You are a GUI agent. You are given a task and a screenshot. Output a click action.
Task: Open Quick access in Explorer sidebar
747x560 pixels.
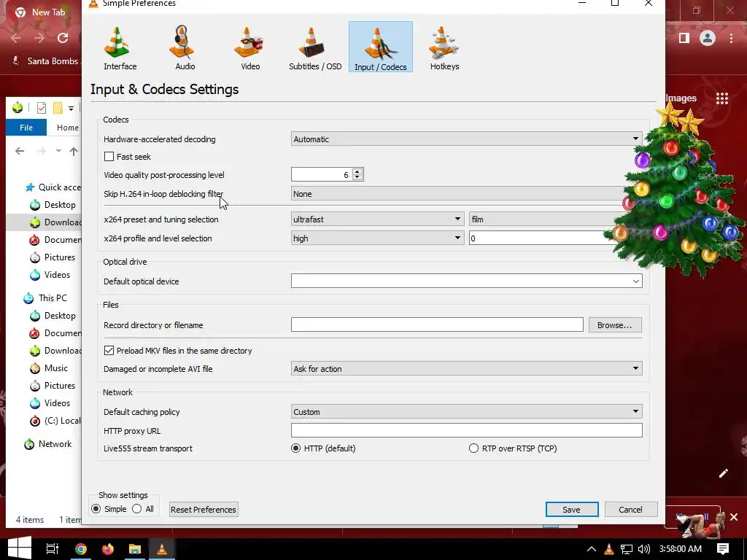point(53,187)
